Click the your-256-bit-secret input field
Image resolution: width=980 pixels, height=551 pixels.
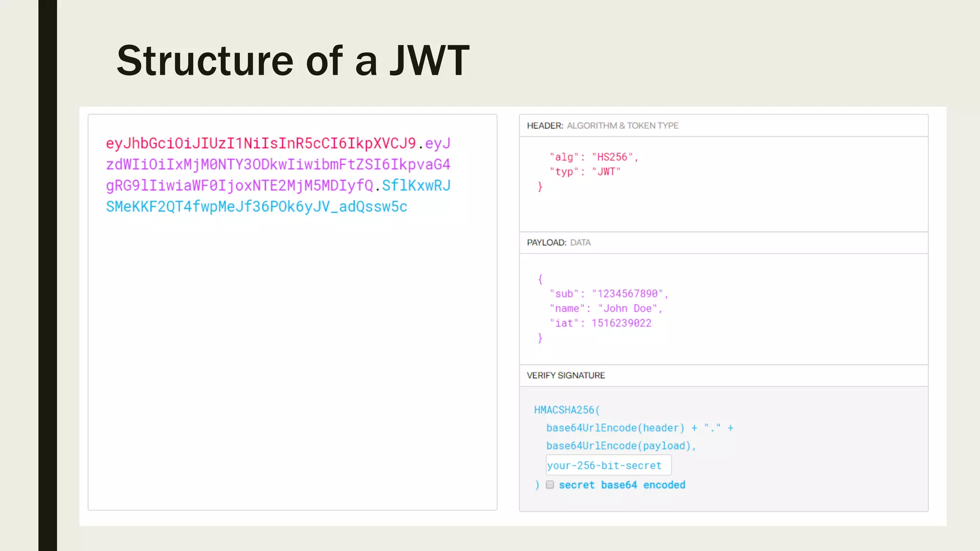point(609,465)
